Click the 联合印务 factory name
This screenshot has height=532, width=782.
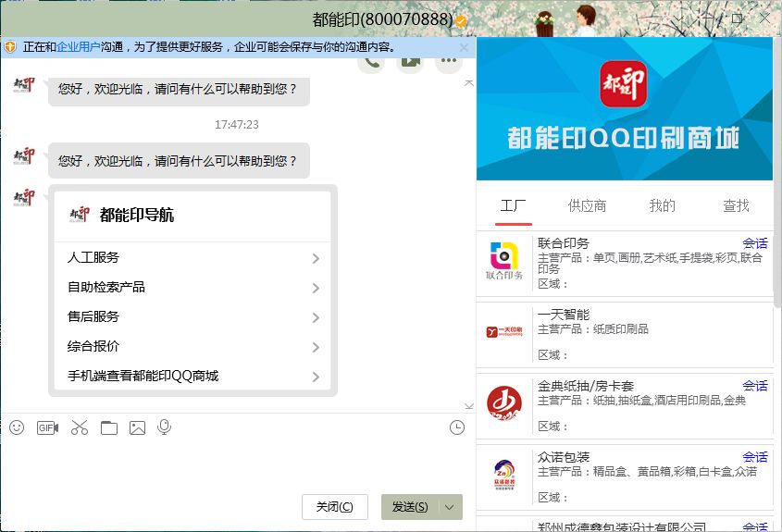pos(564,243)
